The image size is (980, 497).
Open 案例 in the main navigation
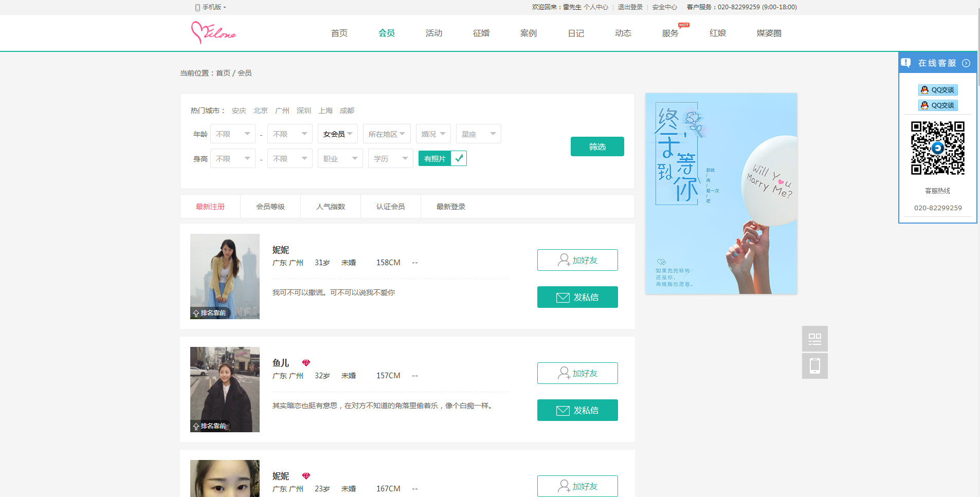click(x=529, y=33)
